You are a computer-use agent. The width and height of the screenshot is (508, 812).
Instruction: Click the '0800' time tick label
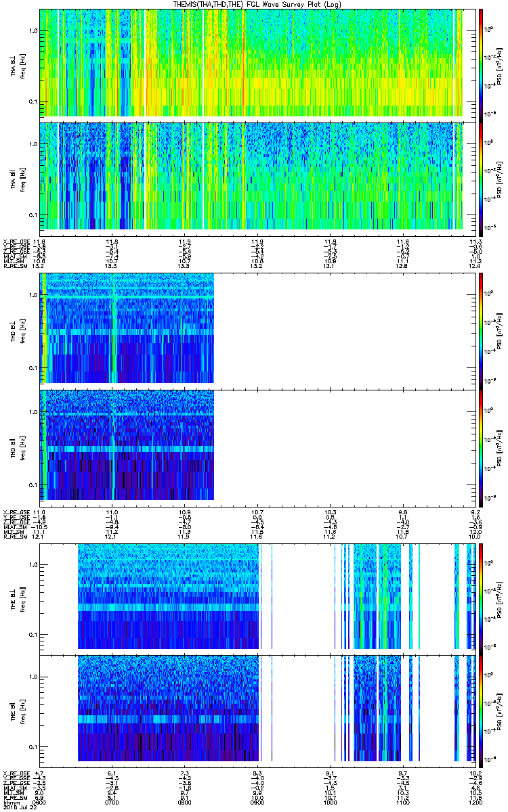[185, 802]
